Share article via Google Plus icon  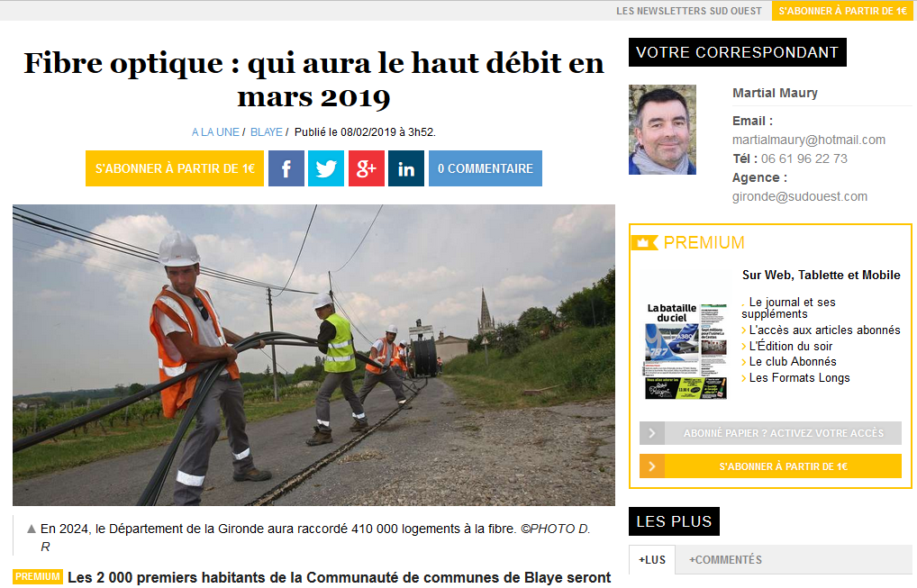click(x=366, y=168)
